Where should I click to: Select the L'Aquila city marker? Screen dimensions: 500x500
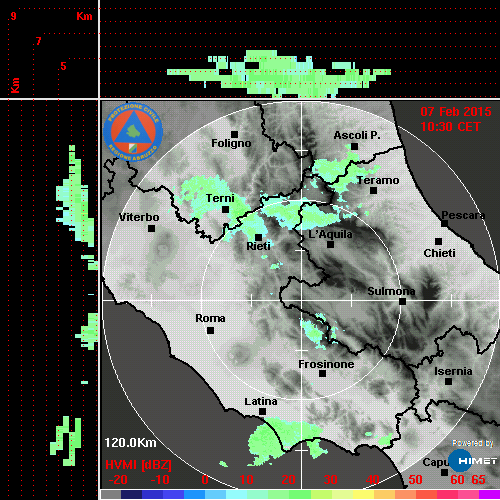click(330, 245)
